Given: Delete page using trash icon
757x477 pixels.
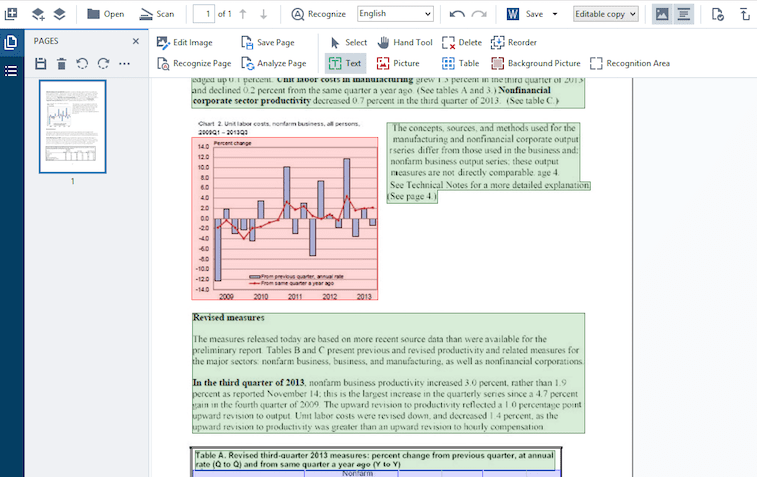Looking at the screenshot, I should 61,63.
